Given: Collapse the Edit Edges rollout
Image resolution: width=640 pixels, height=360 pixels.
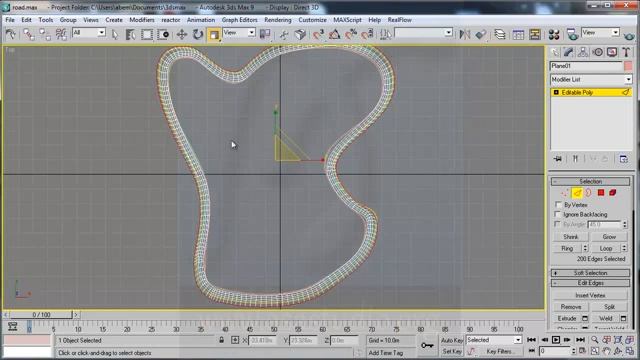Looking at the screenshot, I should [x=590, y=283].
